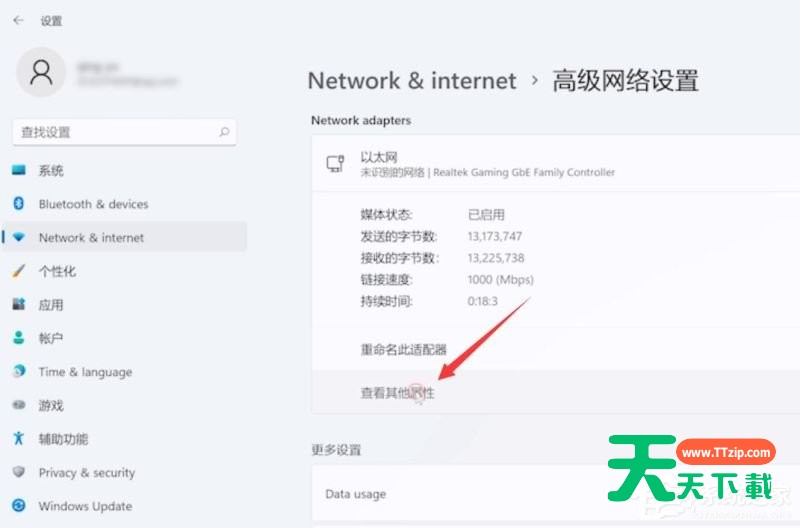Click 查看其他属性 option
Viewport: 800px width, 528px height.
pyautogui.click(x=397, y=393)
